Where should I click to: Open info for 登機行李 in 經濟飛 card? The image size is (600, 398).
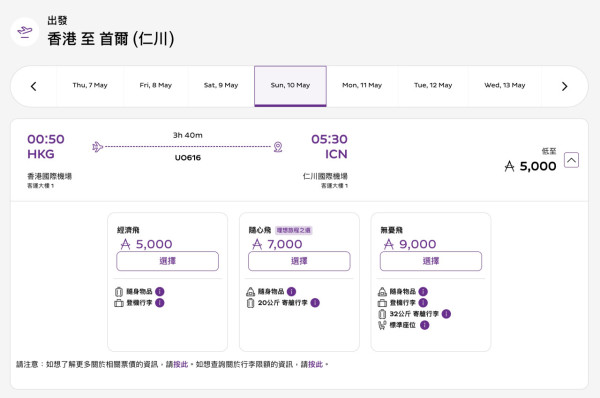coord(160,303)
